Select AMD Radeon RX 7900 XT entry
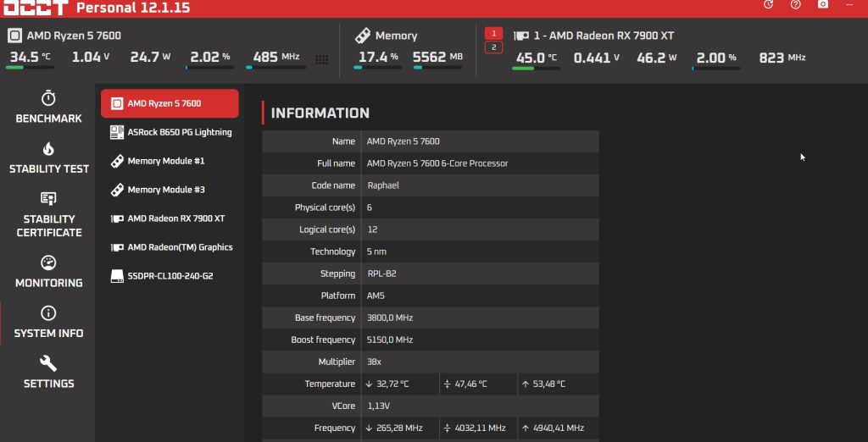 tap(170, 218)
